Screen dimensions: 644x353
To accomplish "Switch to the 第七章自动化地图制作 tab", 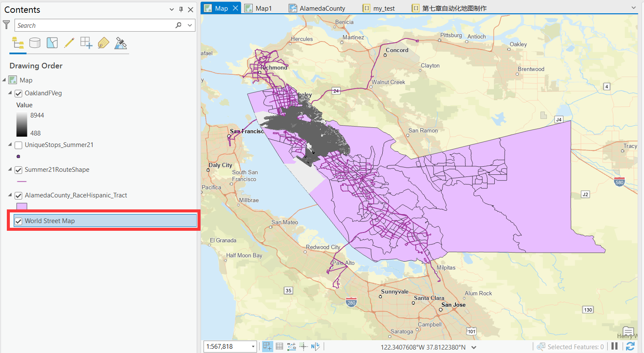I will click(x=449, y=8).
